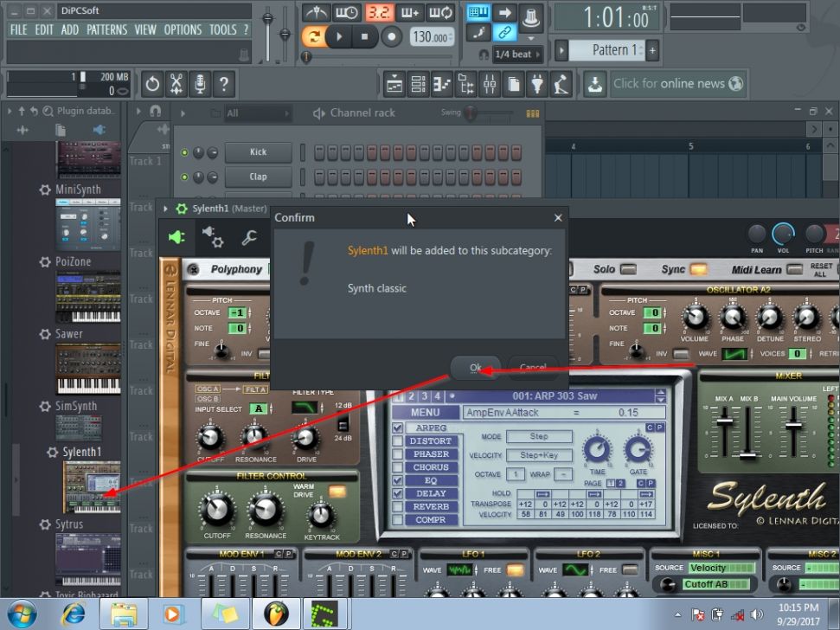840x630 pixels.
Task: Select MiniSynth in plugin browser
Action: click(78, 190)
